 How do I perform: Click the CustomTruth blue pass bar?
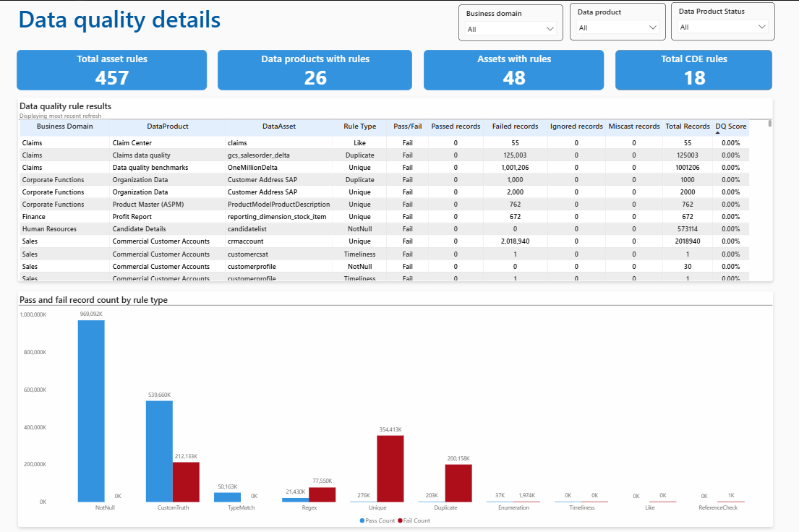pos(159,452)
